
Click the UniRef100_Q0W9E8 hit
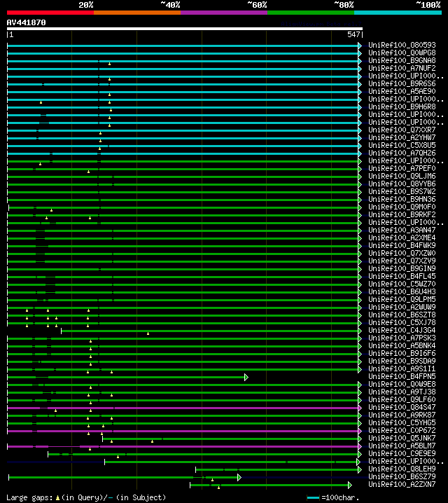tap(402, 384)
